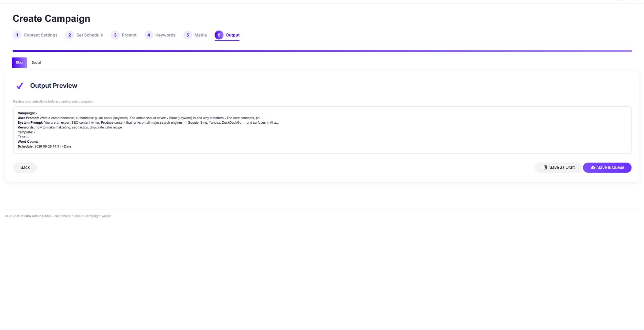
Task: Go to the Content Settings step
Action: (x=41, y=35)
